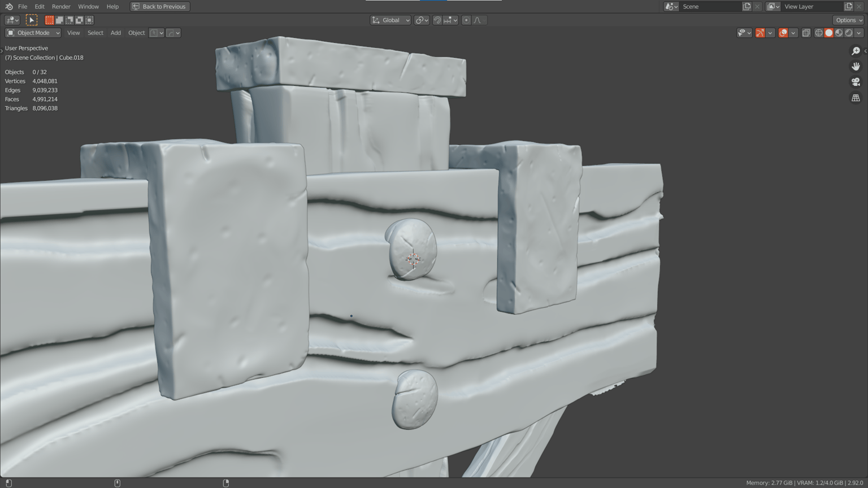Open the editor type dropdown
This screenshot has height=488, width=868.
[x=12, y=20]
